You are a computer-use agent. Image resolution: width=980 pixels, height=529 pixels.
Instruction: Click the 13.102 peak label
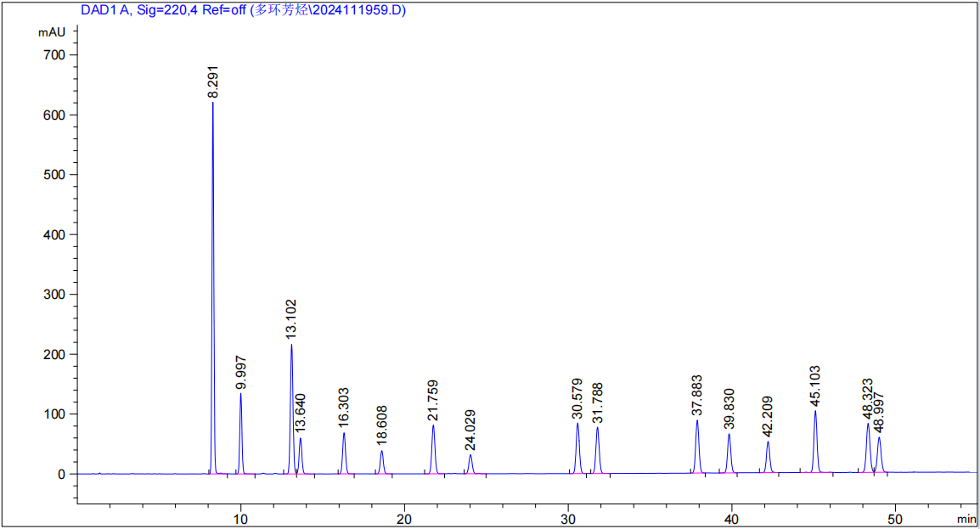tap(291, 320)
